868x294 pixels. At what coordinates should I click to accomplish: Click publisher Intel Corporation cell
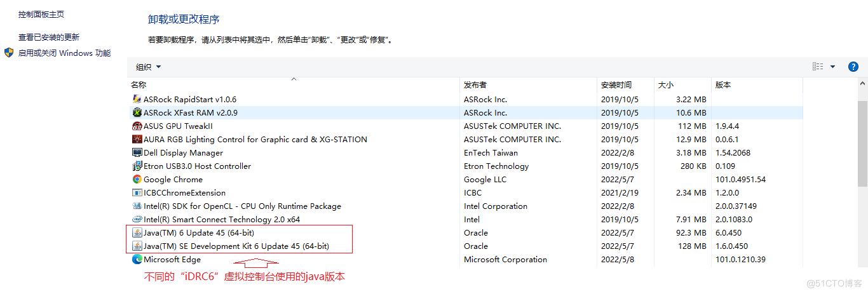pos(496,206)
